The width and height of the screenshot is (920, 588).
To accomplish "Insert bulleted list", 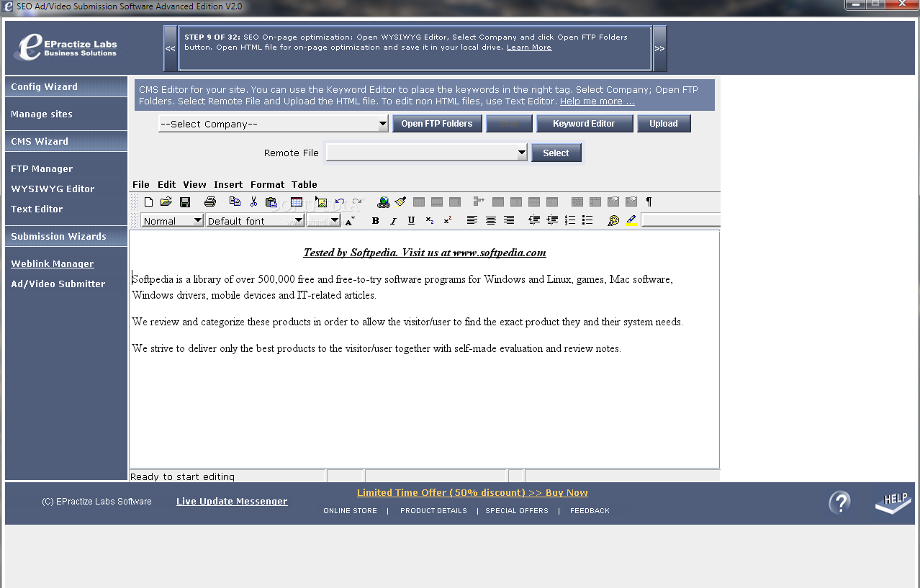I will [x=587, y=221].
